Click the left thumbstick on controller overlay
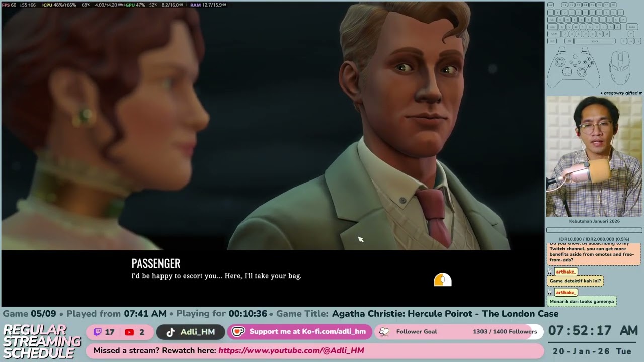 [560, 62]
